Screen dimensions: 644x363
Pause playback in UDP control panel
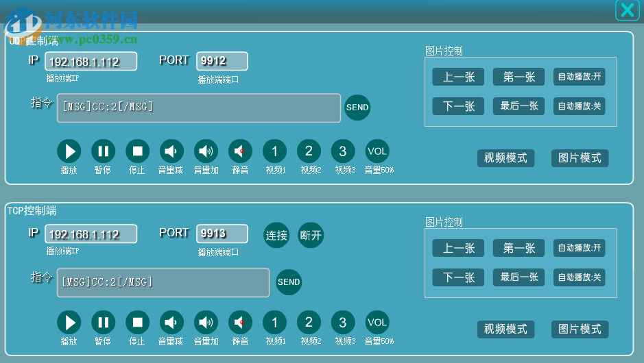(x=103, y=151)
